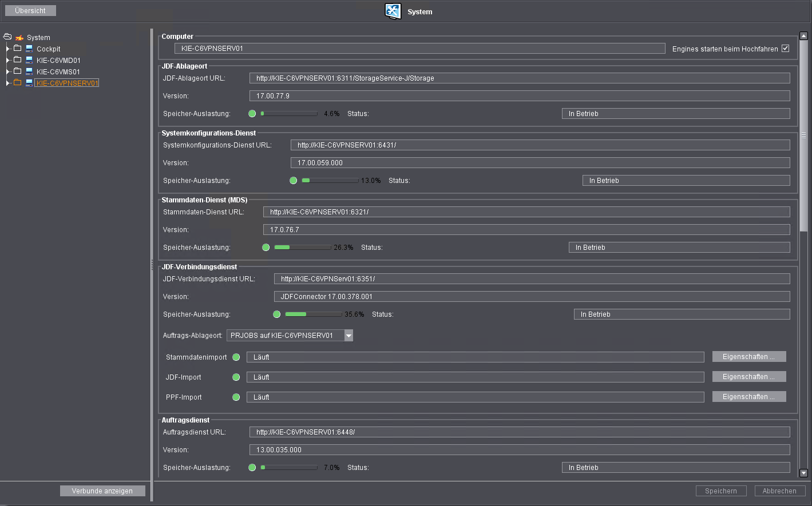Image resolution: width=812 pixels, height=506 pixels.
Task: Click the System root node icon in the tree
Action: coord(19,38)
